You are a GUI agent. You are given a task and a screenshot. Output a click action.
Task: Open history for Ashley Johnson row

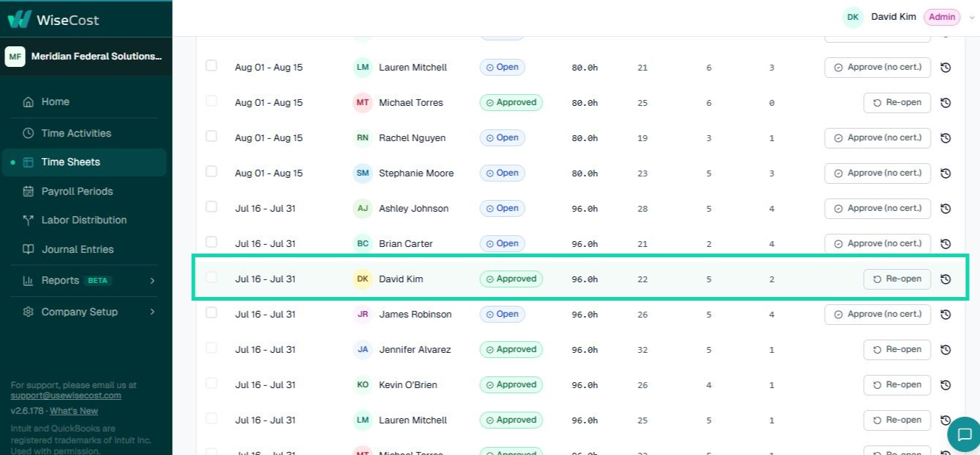pyautogui.click(x=945, y=209)
